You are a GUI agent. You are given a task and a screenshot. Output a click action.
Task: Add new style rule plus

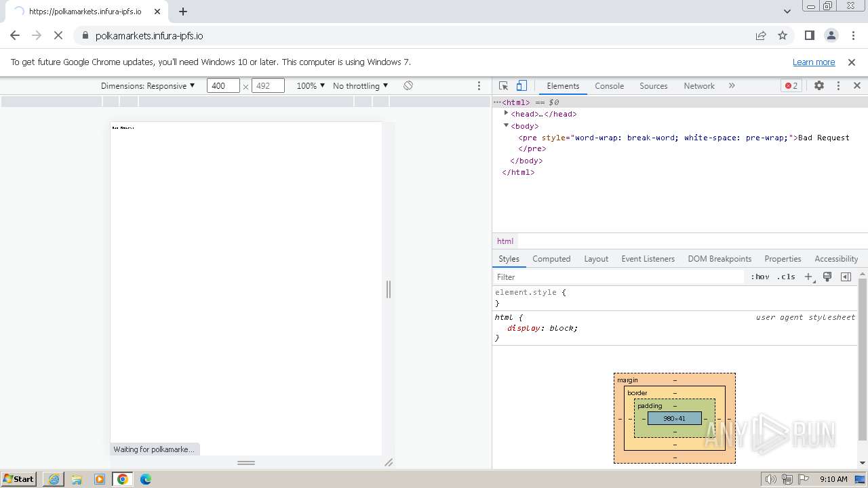pos(808,277)
